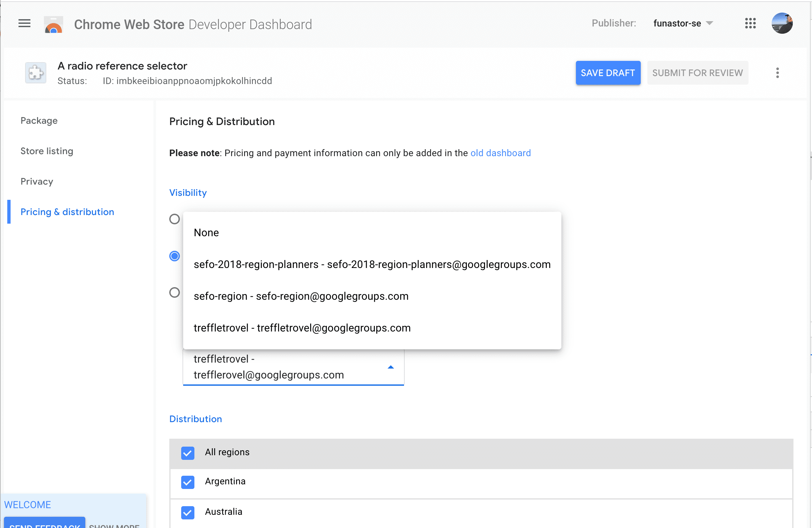Click the extension puzzle piece icon
The image size is (812, 528).
click(35, 73)
